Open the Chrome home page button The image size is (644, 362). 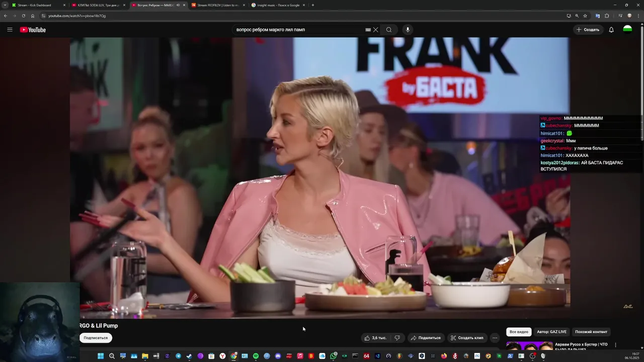coord(33,16)
